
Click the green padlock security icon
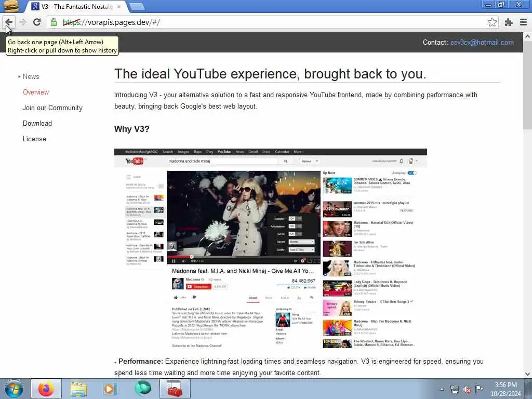pos(54,22)
